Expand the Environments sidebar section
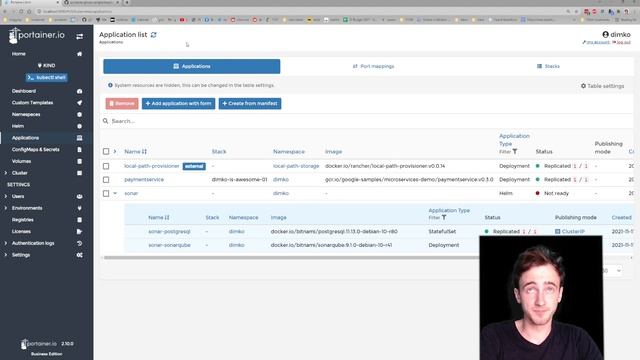Viewport: 640px width, 360px height. 6,208
